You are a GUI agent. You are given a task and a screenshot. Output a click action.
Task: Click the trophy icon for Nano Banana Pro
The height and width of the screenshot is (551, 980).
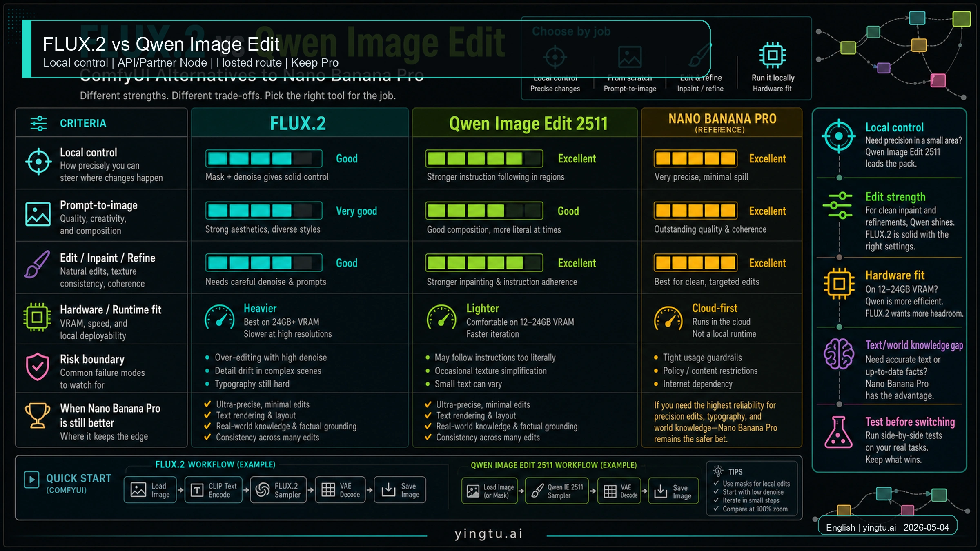tap(38, 415)
